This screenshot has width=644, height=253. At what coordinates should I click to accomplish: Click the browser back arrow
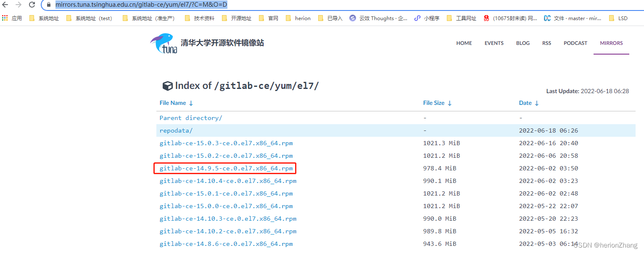tap(5, 5)
